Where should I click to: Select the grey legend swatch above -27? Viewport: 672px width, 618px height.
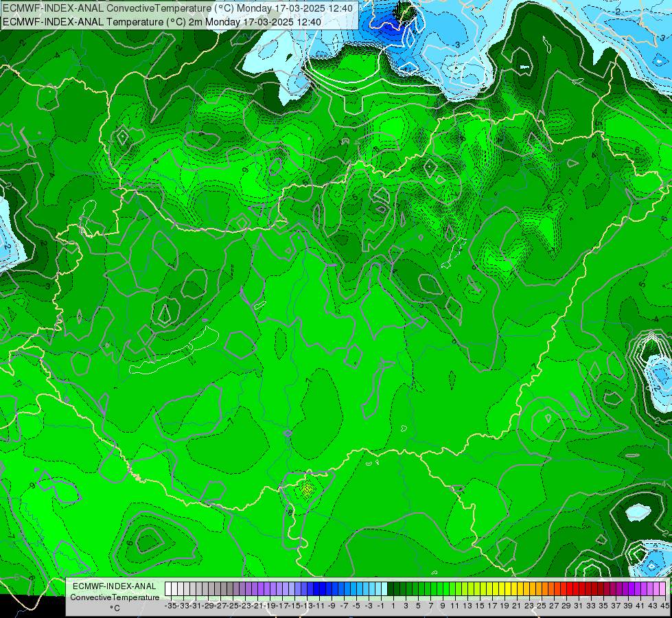[x=218, y=589]
